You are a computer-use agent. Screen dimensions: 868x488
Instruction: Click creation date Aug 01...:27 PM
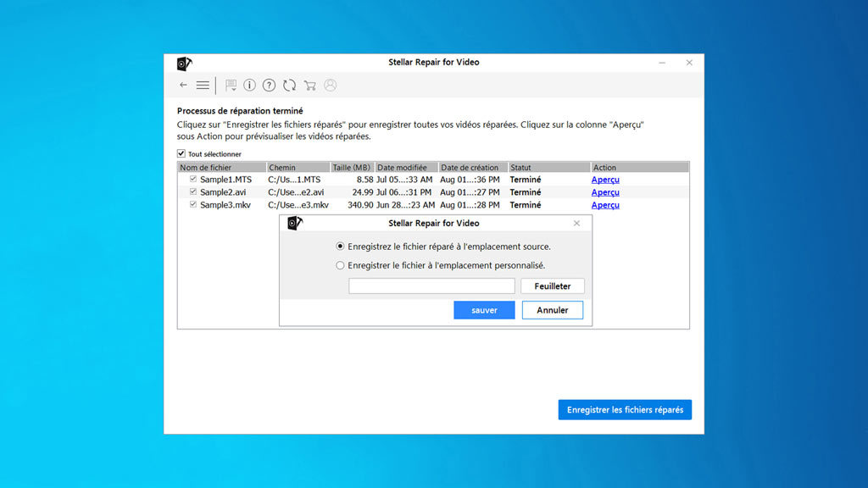click(x=470, y=192)
